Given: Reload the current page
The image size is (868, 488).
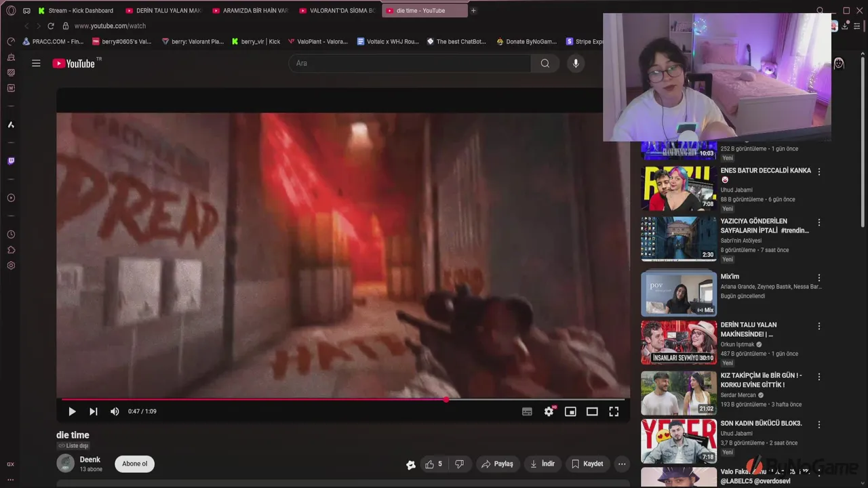Looking at the screenshot, I should pyautogui.click(x=51, y=26).
